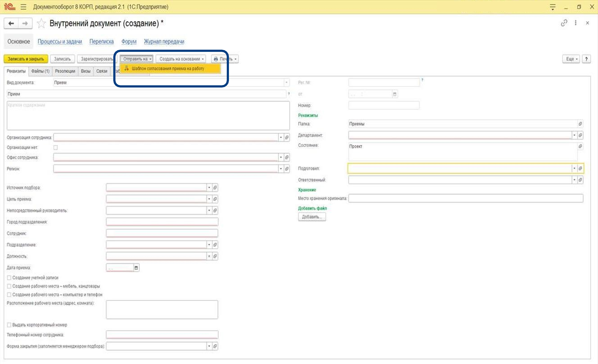Open the Журнал передачи link
This screenshot has height=364, width=598.
point(164,41)
